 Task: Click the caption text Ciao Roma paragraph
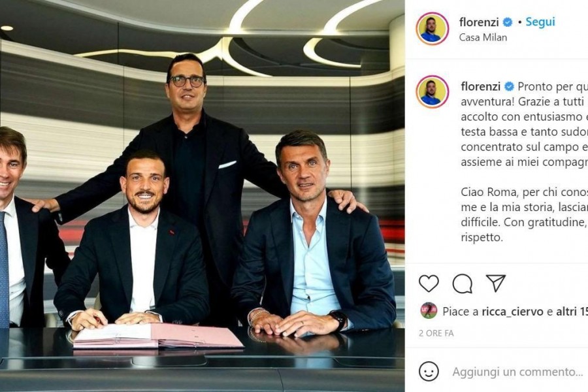524,214
